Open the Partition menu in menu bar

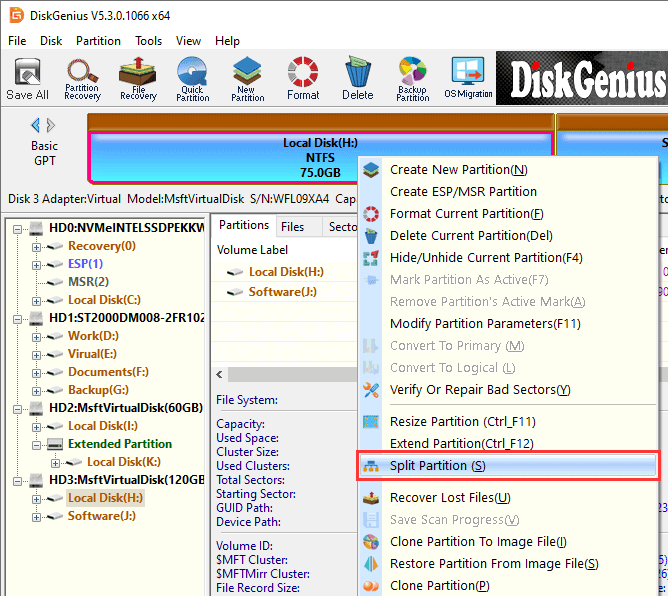click(x=98, y=41)
